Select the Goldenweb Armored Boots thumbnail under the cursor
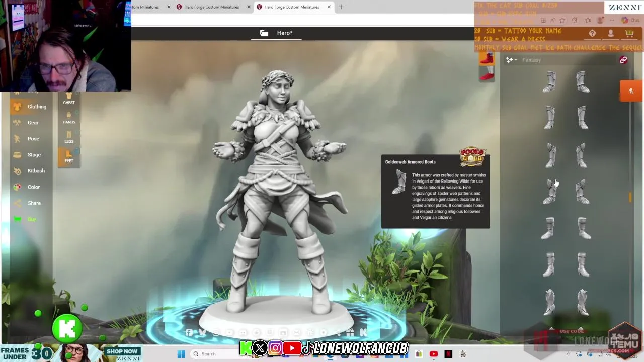The image size is (644, 362). pyautogui.click(x=549, y=191)
